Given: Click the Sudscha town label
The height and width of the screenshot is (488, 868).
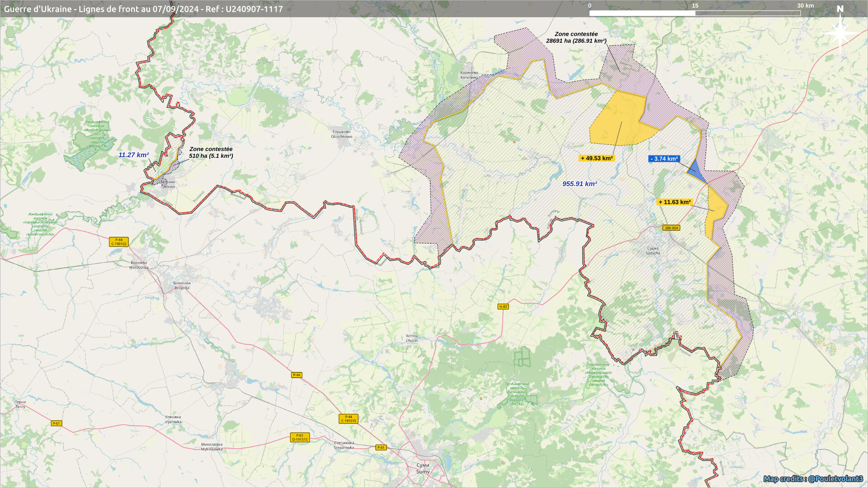Looking at the screenshot, I should (x=653, y=251).
